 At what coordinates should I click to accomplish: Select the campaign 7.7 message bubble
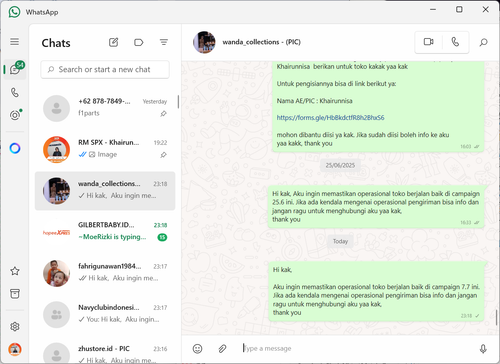tap(376, 292)
